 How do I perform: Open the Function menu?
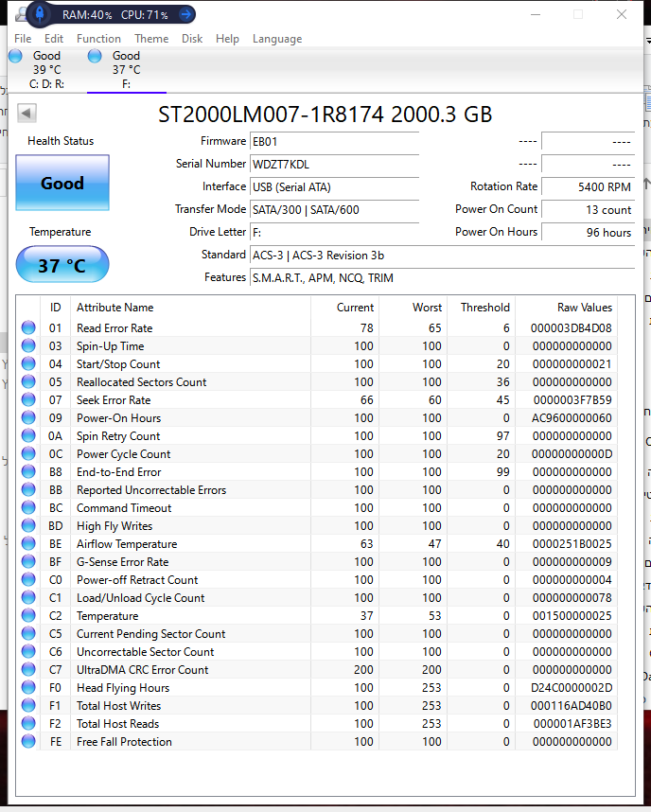[99, 39]
